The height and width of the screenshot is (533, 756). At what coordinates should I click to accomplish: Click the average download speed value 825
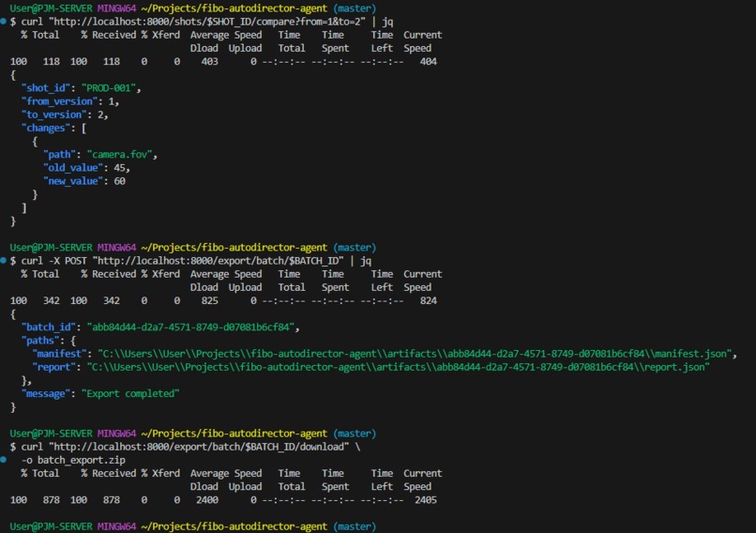210,300
